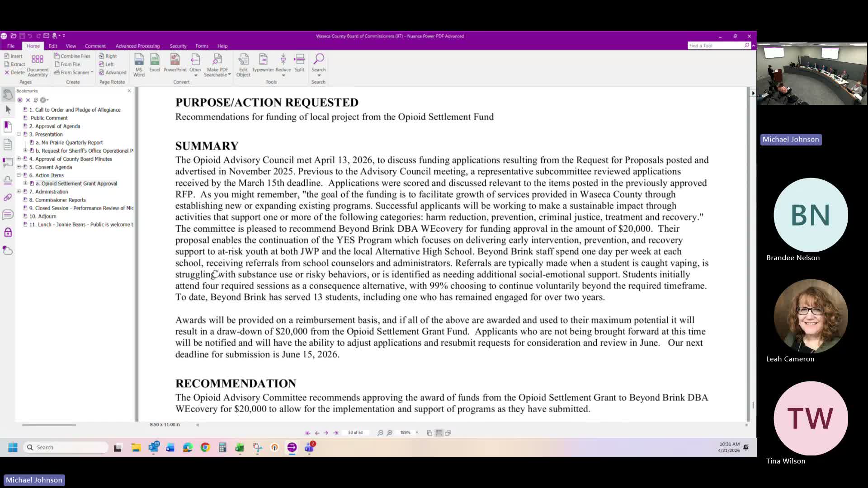Open the bookmark options gear menu

[44, 100]
